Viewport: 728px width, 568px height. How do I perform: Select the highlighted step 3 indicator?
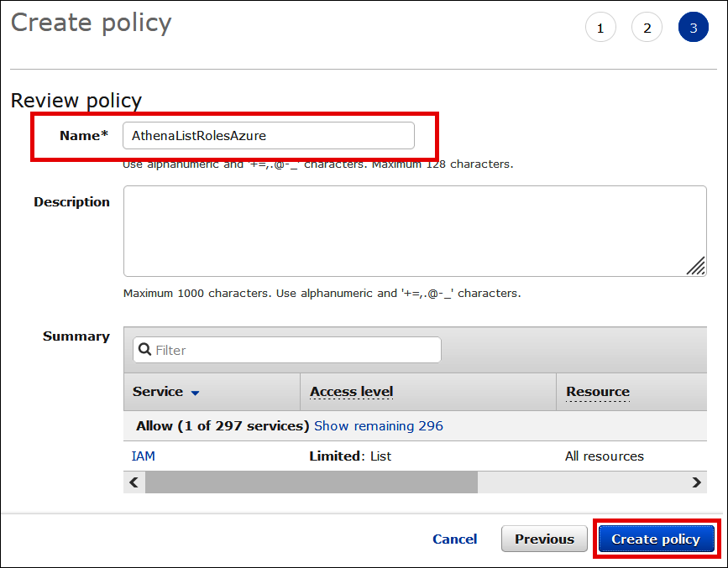coord(694,28)
